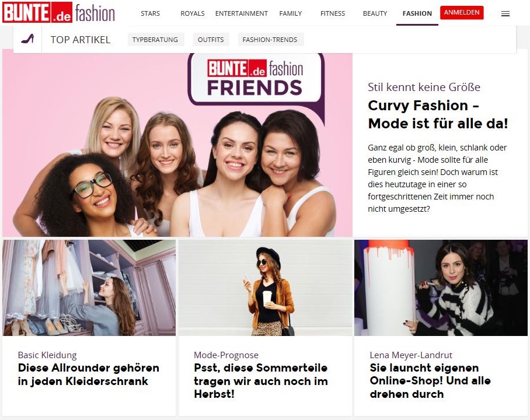
Task: Open the STARS menu item
Action: [150, 13]
